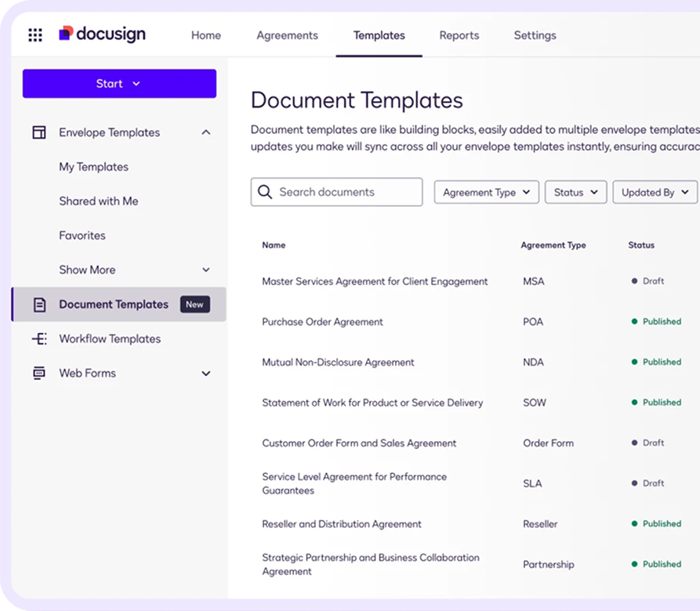Expand the Web Forms section
The image size is (700, 611).
206,374
